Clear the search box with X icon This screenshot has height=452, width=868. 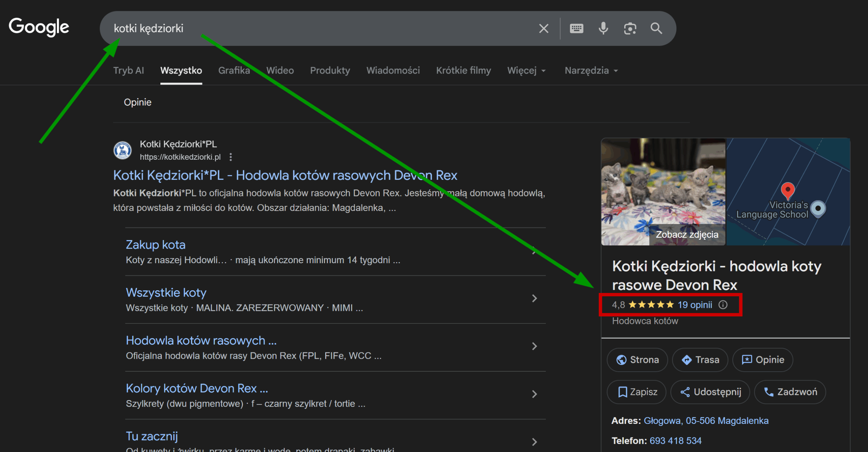[544, 28]
